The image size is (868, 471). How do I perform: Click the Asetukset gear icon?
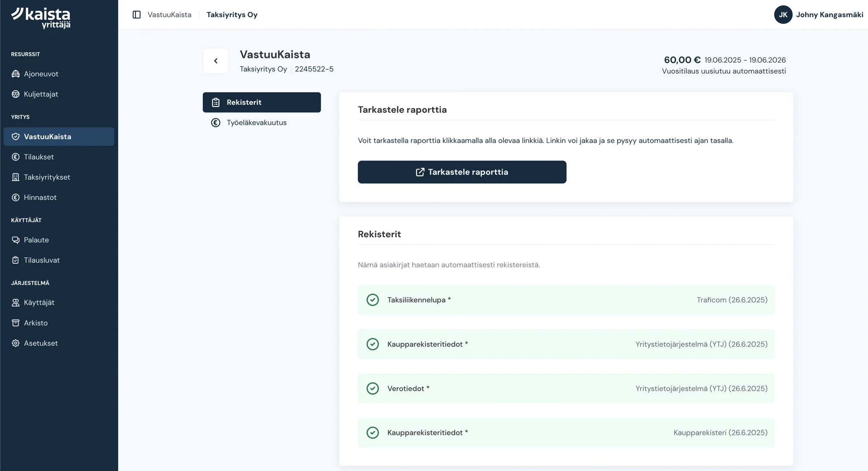(x=16, y=343)
